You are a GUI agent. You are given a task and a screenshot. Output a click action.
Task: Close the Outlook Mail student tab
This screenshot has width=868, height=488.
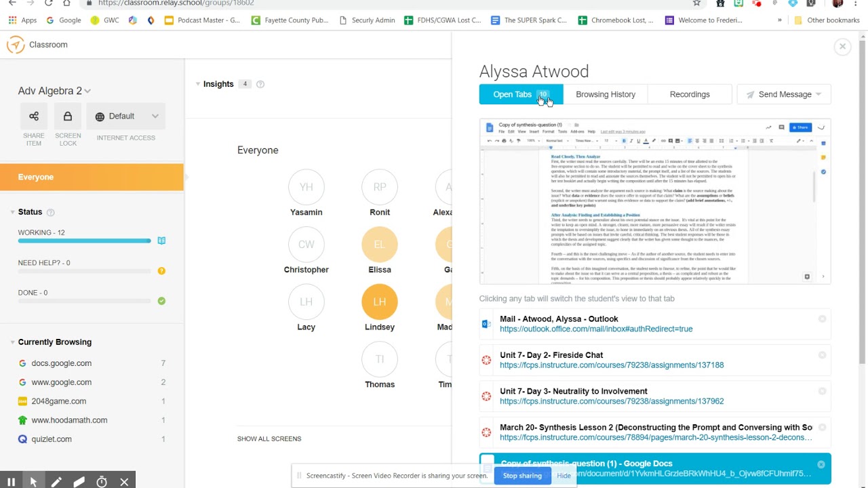pyautogui.click(x=822, y=319)
